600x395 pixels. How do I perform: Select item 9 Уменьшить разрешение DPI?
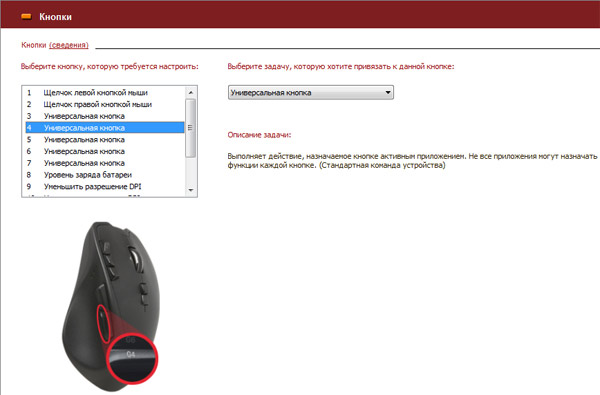point(104,186)
